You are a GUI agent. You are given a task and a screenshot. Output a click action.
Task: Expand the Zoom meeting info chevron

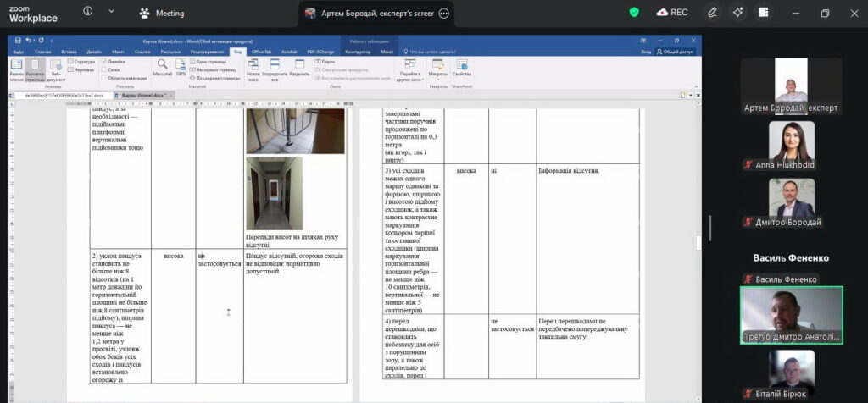pyautogui.click(x=111, y=11)
